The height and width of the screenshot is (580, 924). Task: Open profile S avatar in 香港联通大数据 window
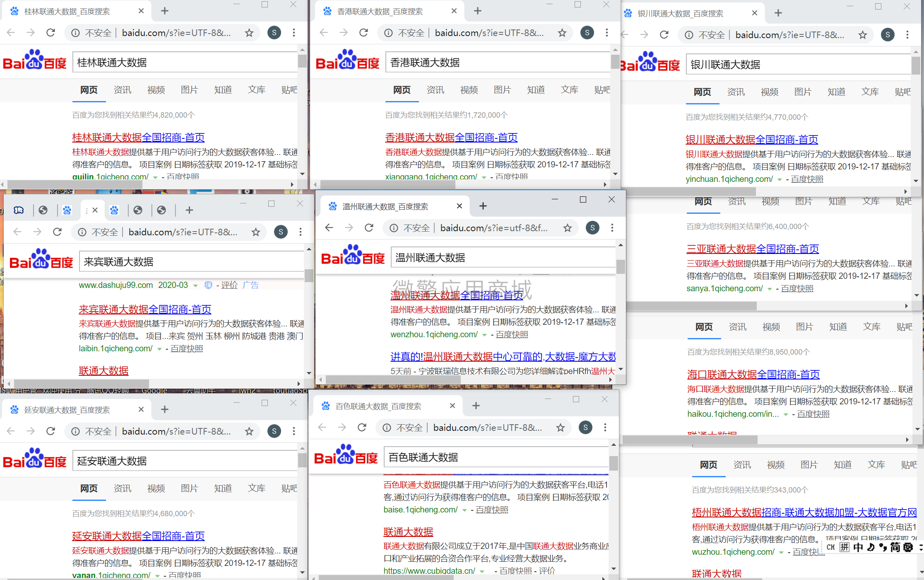click(587, 33)
